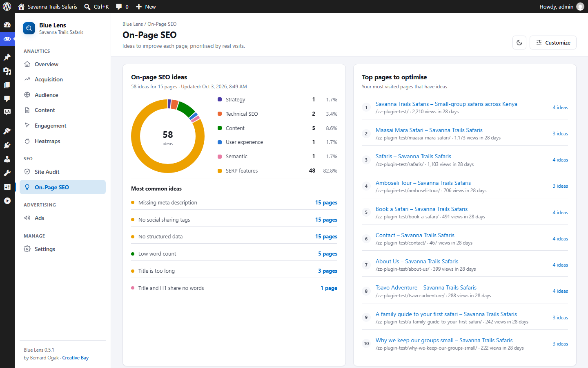Open Users person icon
588x368 pixels.
point(7,159)
